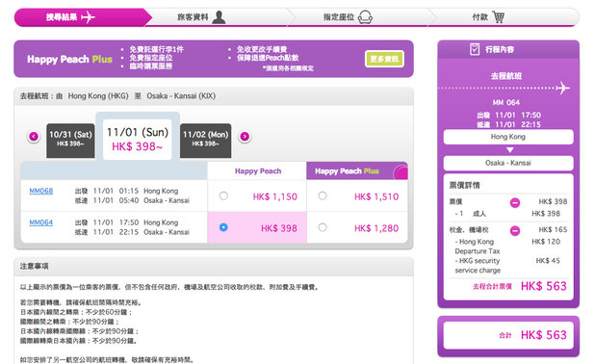The width and height of the screenshot is (595, 364).
Task: Click the Osaka - Kansai destination box in itinerary
Action: (x=508, y=163)
